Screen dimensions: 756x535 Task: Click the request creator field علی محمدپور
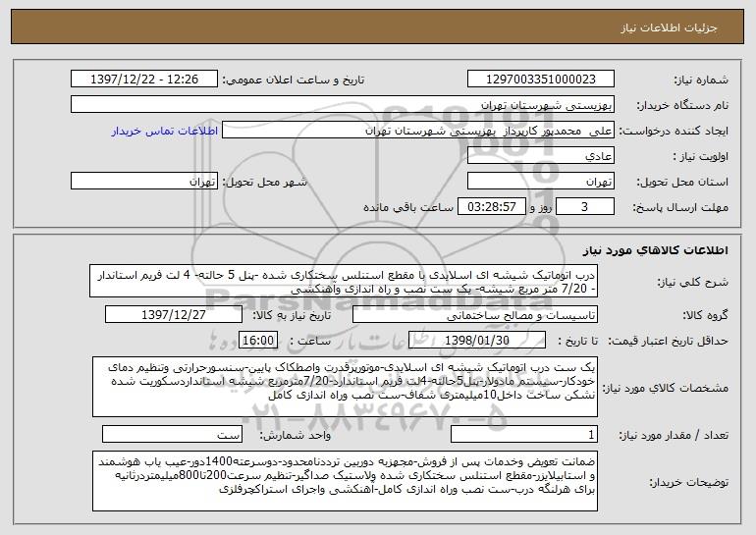click(418, 131)
